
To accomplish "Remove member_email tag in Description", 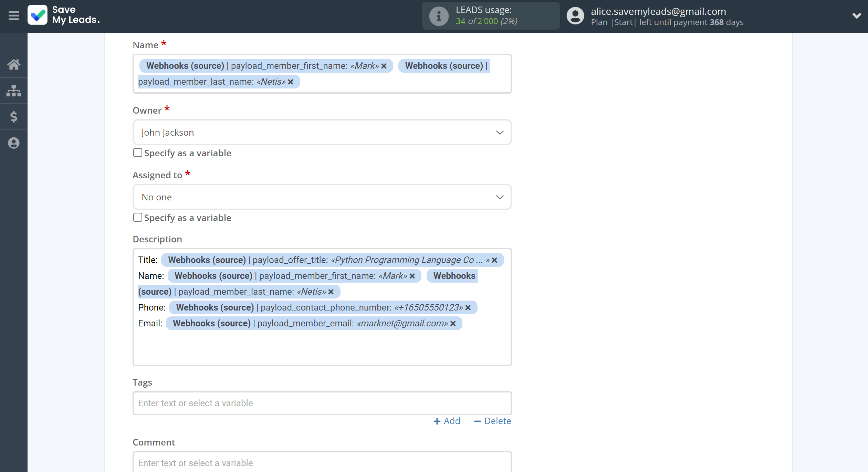I will [x=453, y=324].
